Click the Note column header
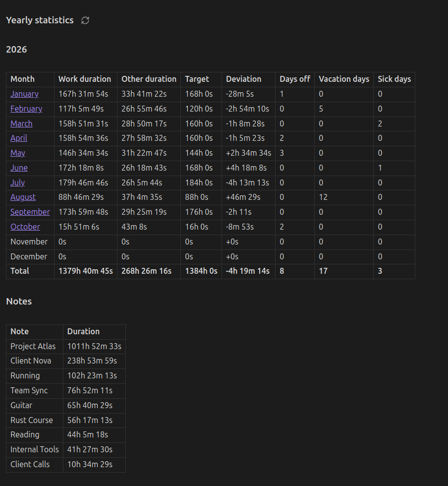 (19, 332)
